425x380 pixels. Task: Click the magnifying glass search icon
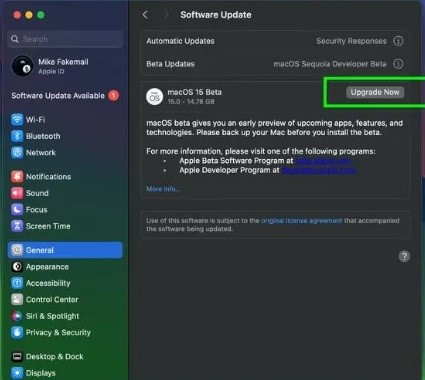(15, 39)
